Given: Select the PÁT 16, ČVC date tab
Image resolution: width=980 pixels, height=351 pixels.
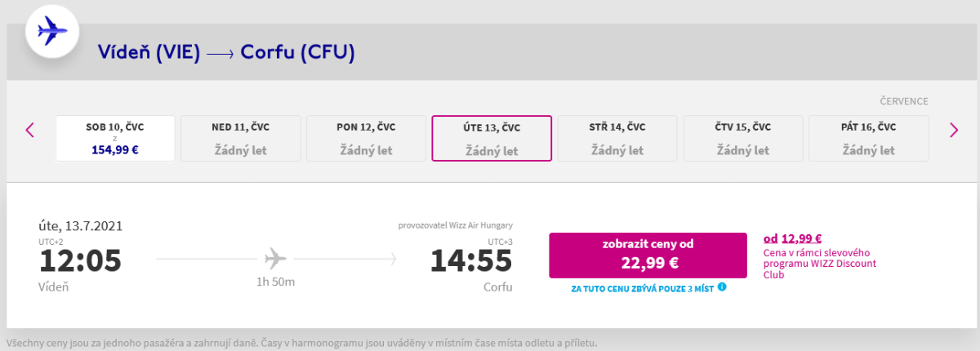Looking at the screenshot, I should pyautogui.click(x=868, y=139).
